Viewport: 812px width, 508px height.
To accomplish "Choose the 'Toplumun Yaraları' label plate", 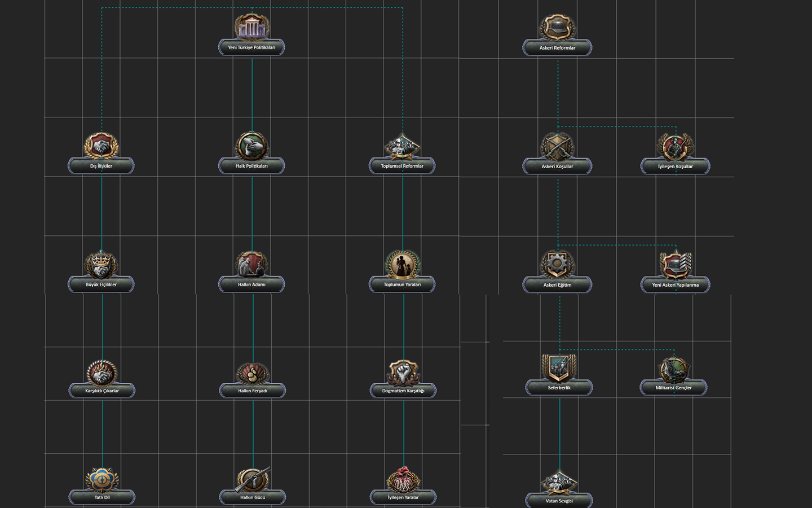I will pos(402,284).
